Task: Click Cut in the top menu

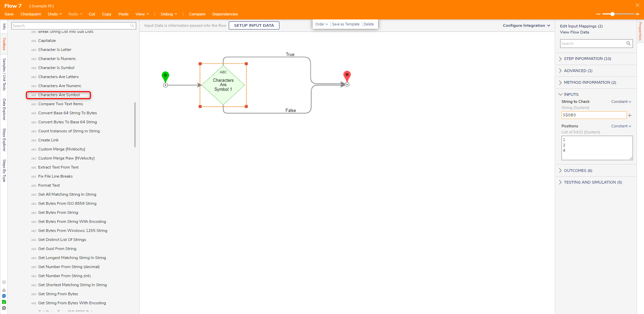Action: click(x=92, y=14)
